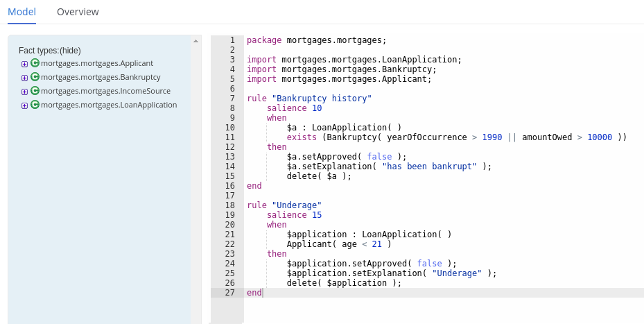Select the mortgages.mortgages.LoanApplication tree item label
The image size is (644, 324).
(x=109, y=105)
